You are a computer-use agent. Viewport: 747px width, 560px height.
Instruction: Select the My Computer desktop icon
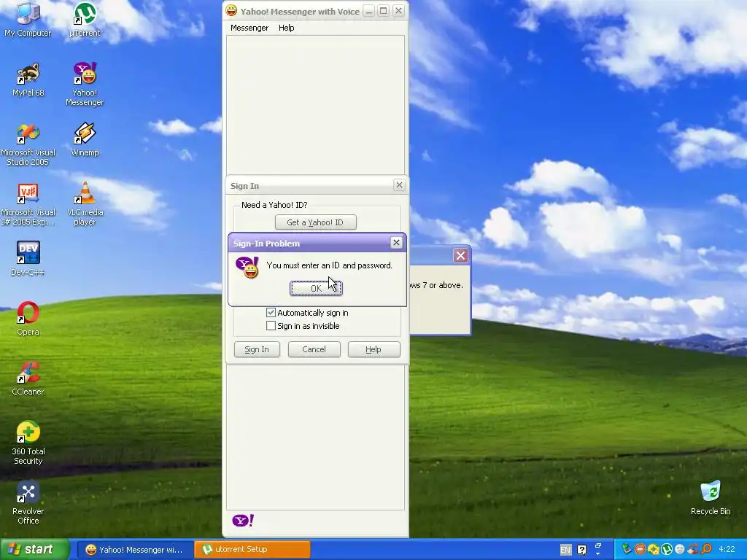click(x=28, y=20)
